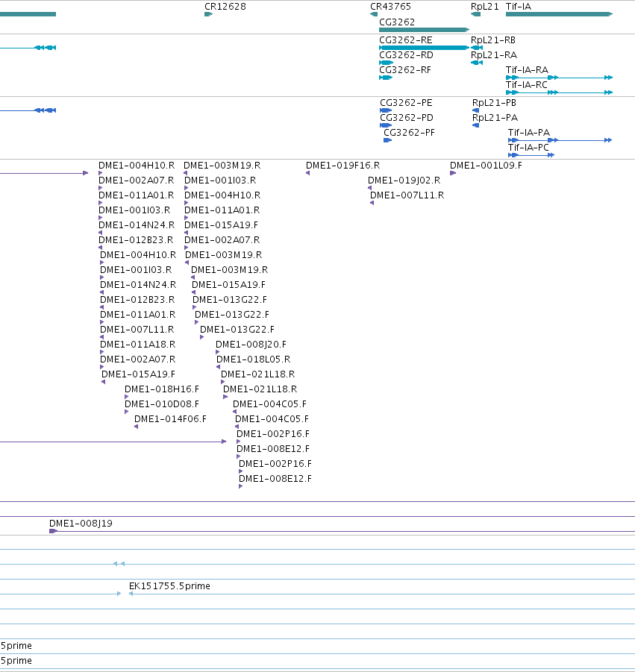Open the CG3262-PF protein label
Screen dimensions: 635x672
point(409,133)
